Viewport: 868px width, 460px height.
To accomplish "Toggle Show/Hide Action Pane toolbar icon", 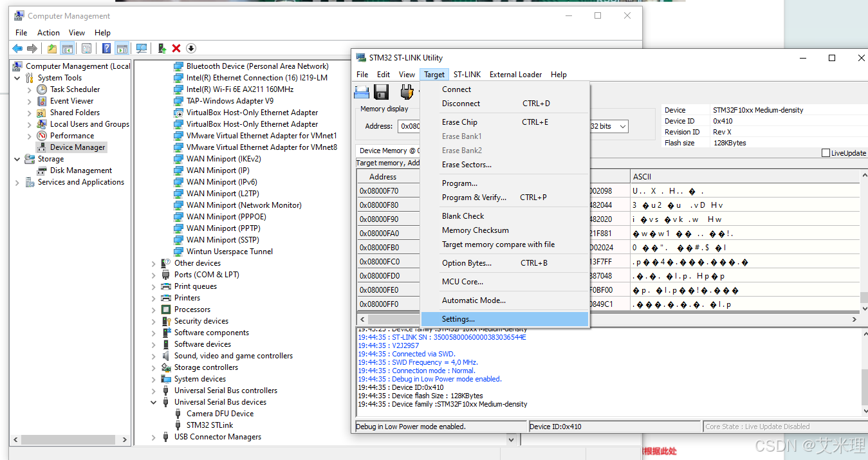I will pyautogui.click(x=122, y=48).
